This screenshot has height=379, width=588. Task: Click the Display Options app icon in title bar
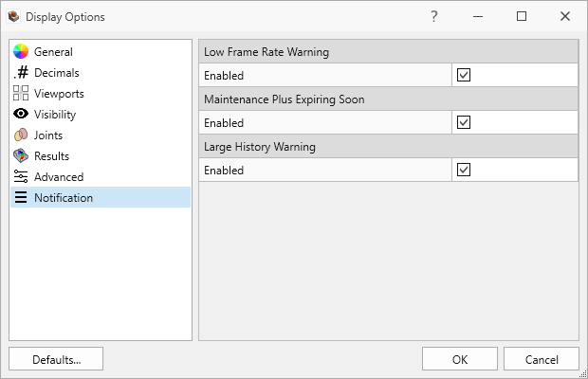pyautogui.click(x=14, y=16)
